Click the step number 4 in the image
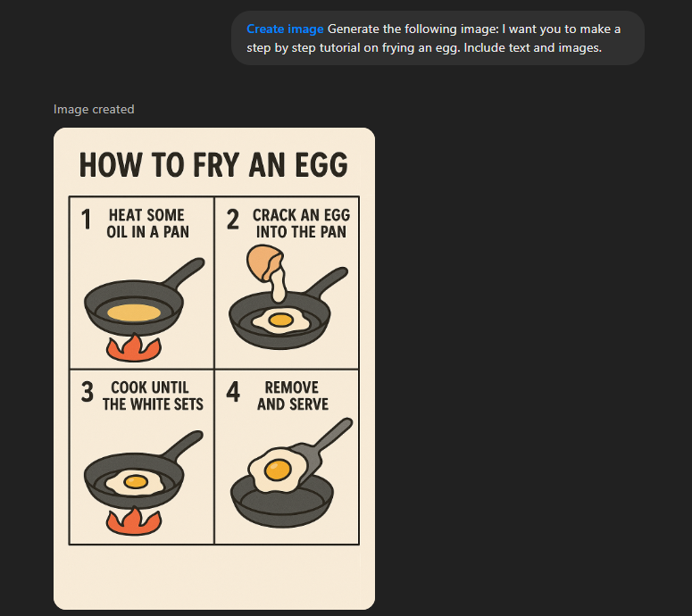This screenshot has width=692, height=616. pyautogui.click(x=233, y=392)
